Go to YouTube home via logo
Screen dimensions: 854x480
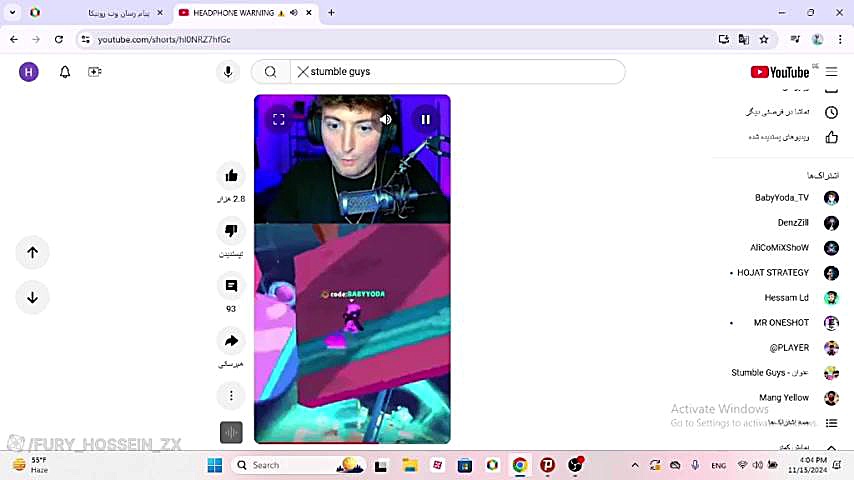tap(780, 72)
